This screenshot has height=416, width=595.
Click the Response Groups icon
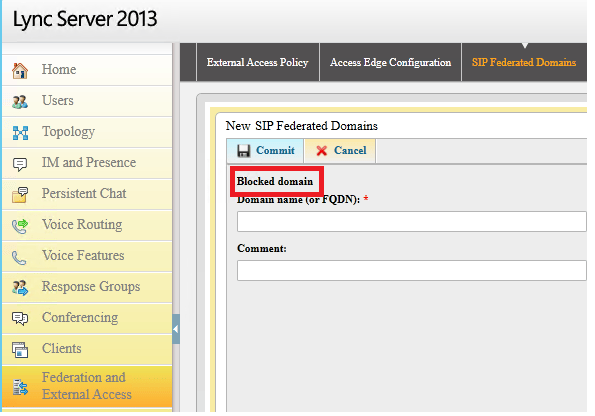(20, 288)
